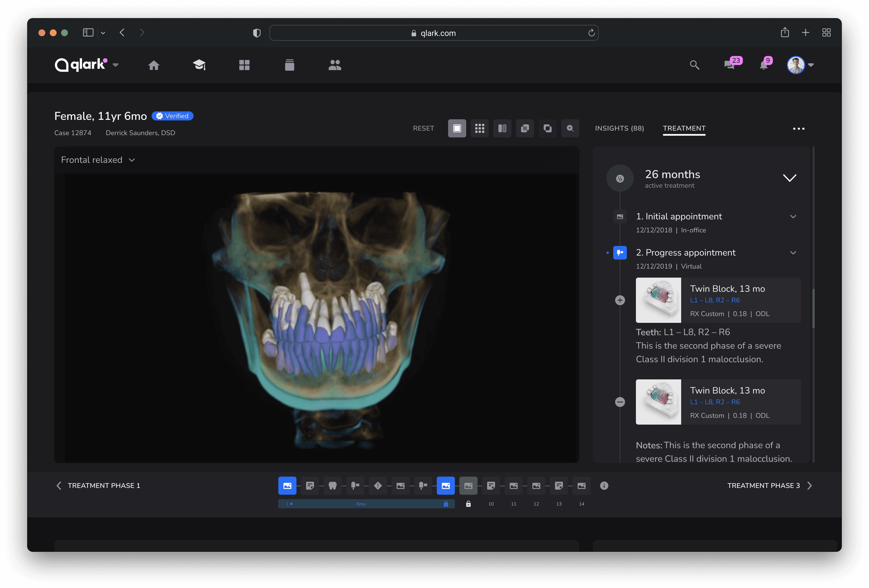Select the note step left of the tooth step
The image size is (869, 588).
[x=310, y=486]
